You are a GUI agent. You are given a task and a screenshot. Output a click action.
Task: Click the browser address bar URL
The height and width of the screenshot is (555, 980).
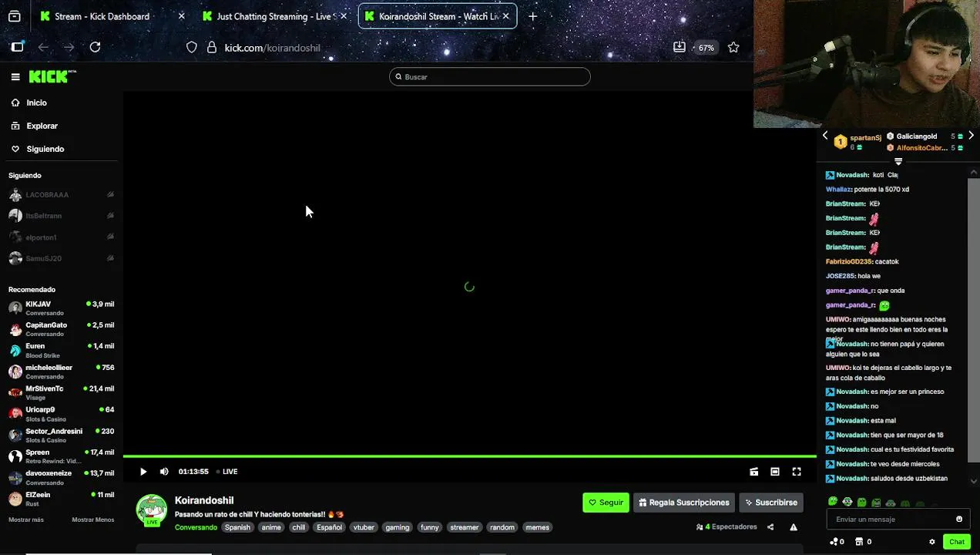pos(272,48)
